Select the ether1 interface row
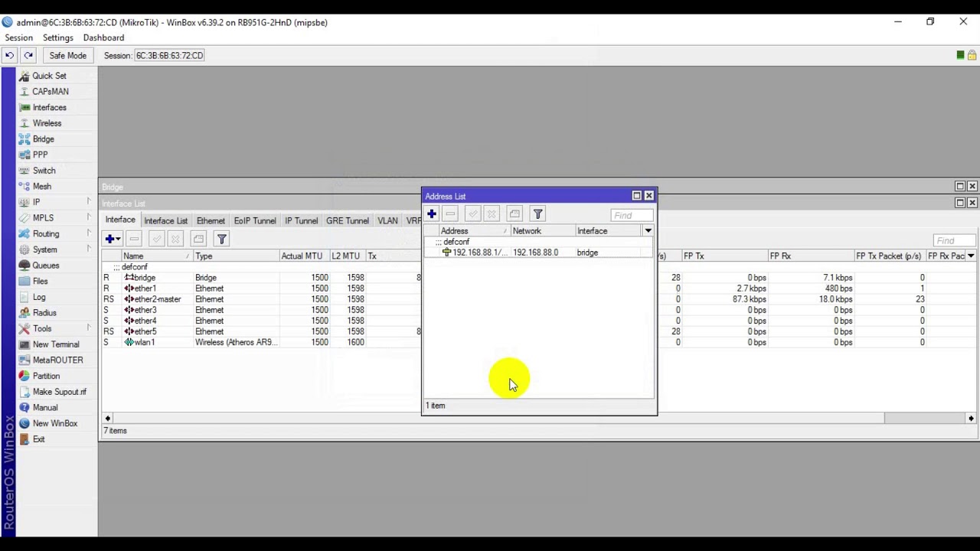 262,289
